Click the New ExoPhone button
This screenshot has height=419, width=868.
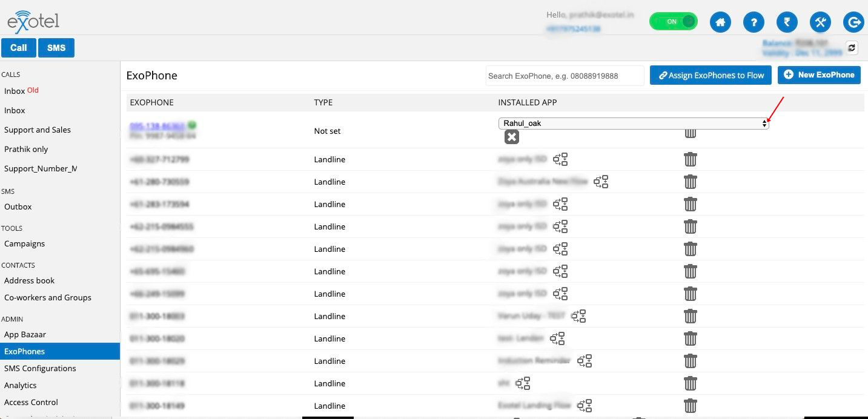click(x=819, y=75)
